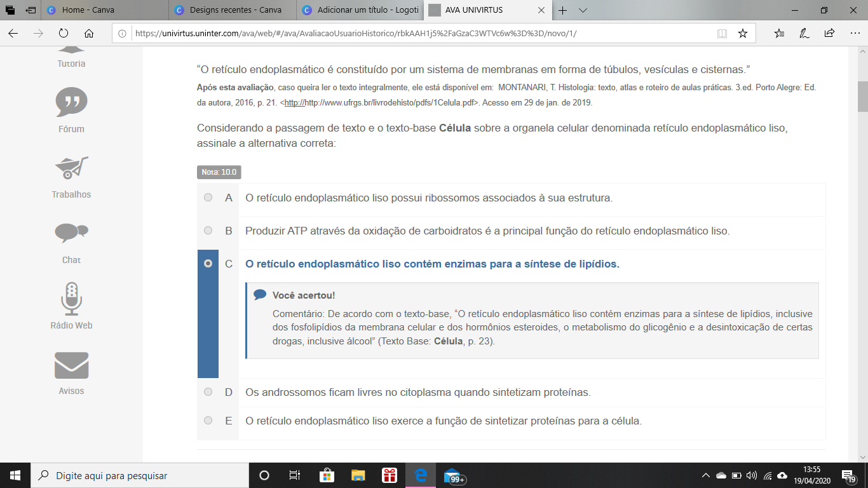Open the Avisos envelope icon

(71, 365)
